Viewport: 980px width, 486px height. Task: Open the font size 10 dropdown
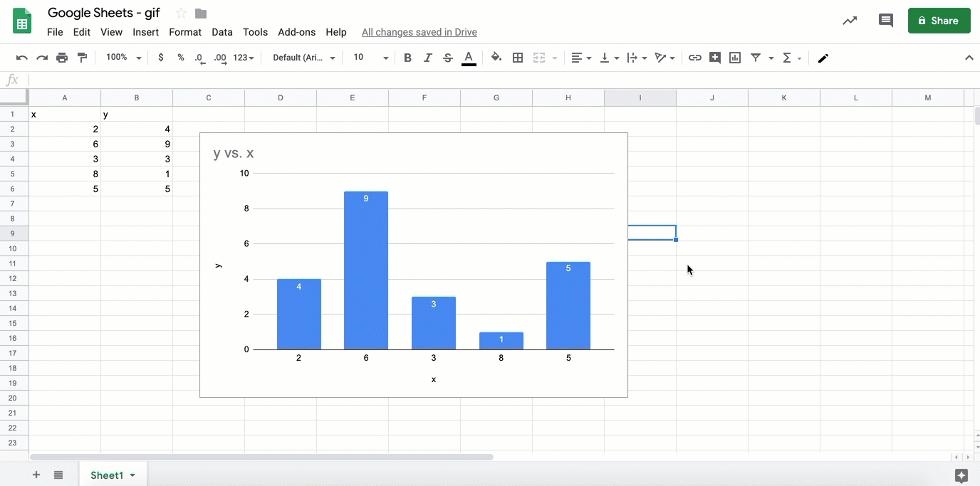(x=370, y=58)
